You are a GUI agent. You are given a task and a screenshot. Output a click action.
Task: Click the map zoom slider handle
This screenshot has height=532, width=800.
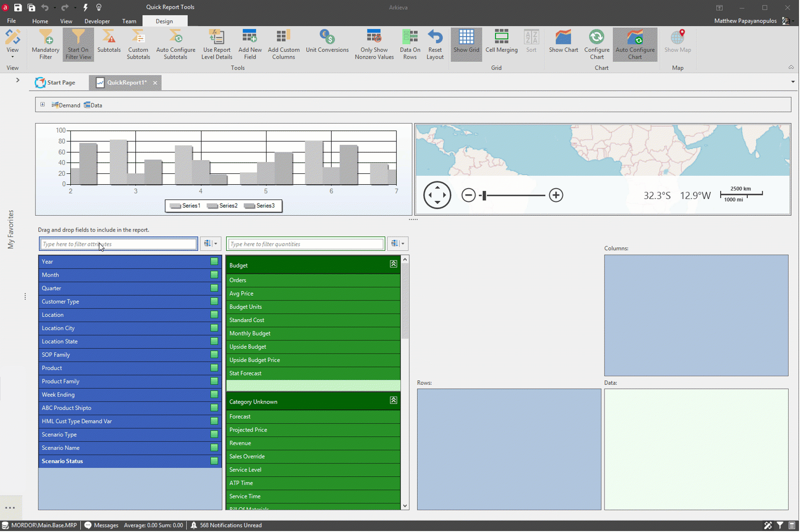click(484, 196)
